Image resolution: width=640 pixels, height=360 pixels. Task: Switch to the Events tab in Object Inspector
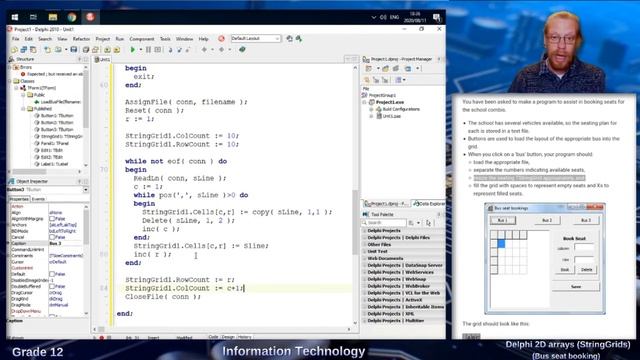click(x=38, y=199)
